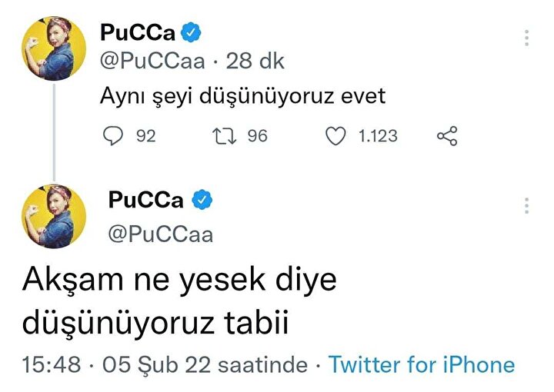Retweet the first tweet
This screenshot has width=554, height=392.
point(222,136)
